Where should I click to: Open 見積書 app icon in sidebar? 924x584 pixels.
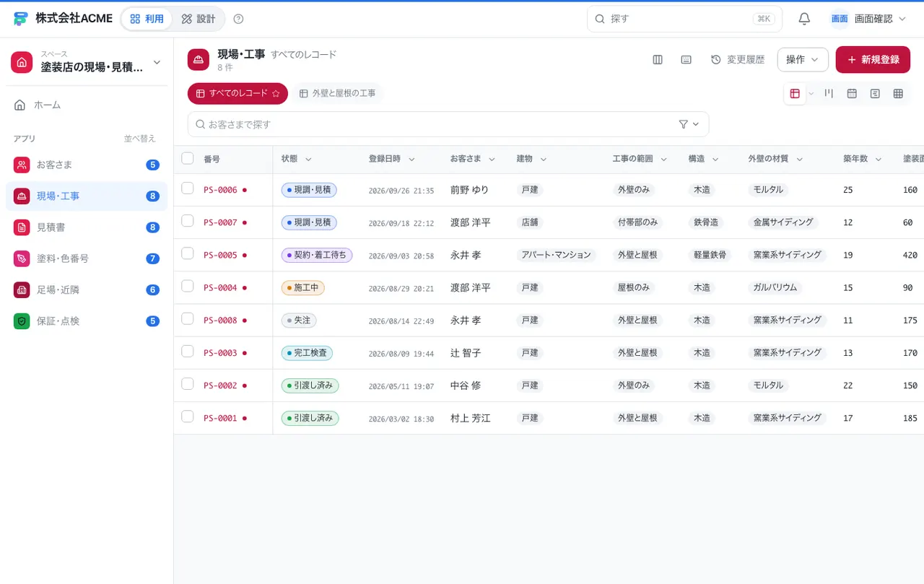[22, 227]
